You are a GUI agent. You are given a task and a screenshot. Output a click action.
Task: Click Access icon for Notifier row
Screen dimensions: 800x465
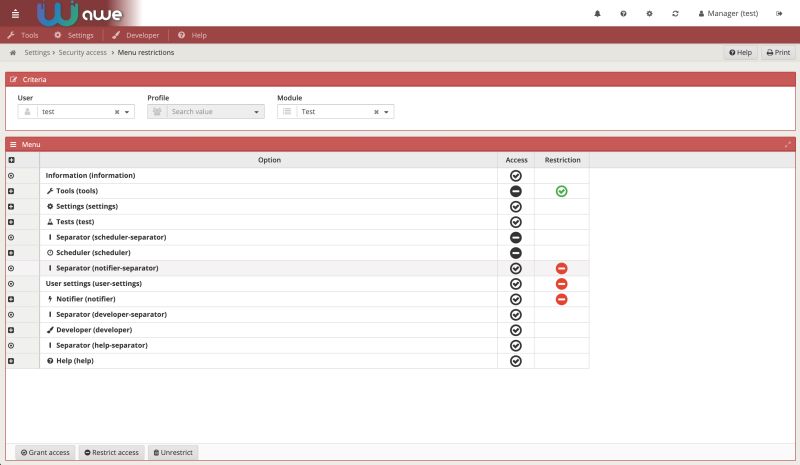516,299
